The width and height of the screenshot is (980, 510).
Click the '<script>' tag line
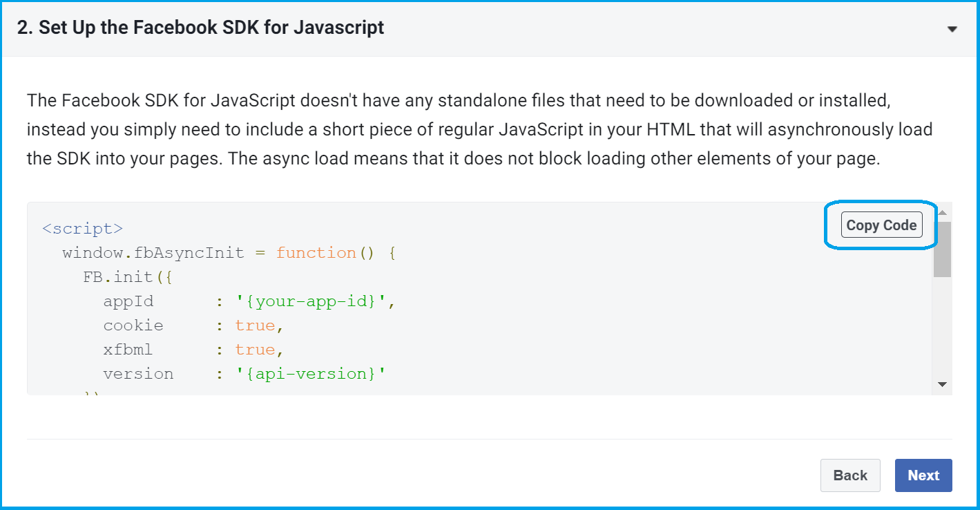coord(82,229)
